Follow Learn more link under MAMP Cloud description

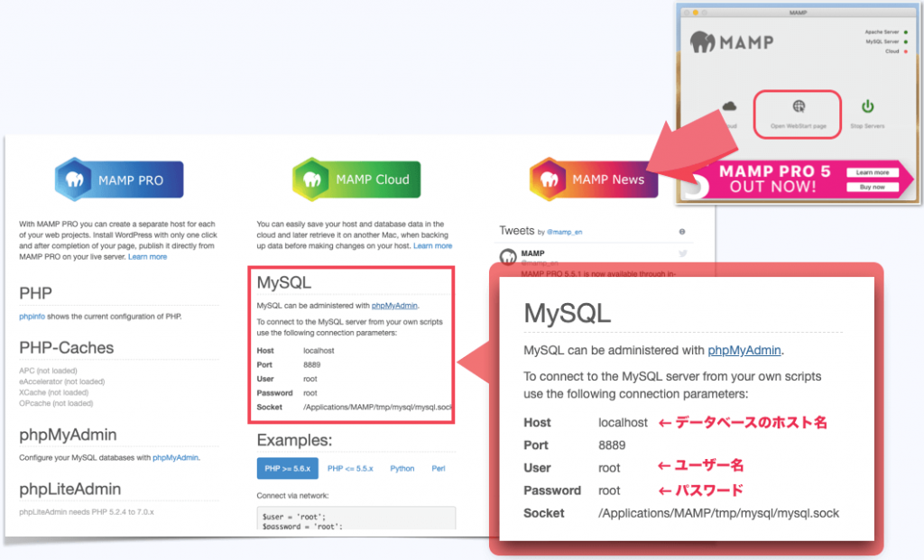click(x=432, y=246)
